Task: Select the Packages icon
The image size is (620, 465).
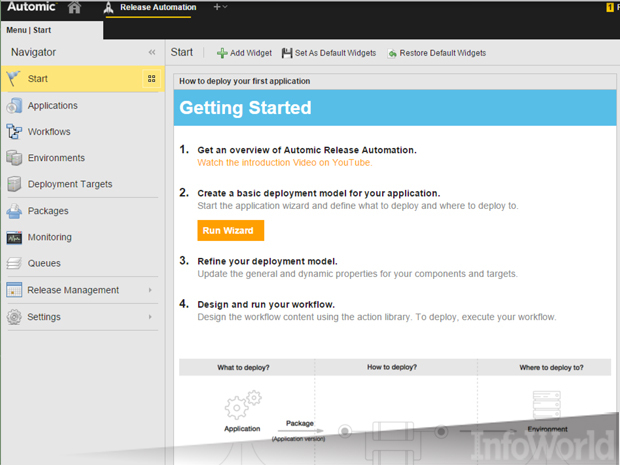Action: click(14, 211)
